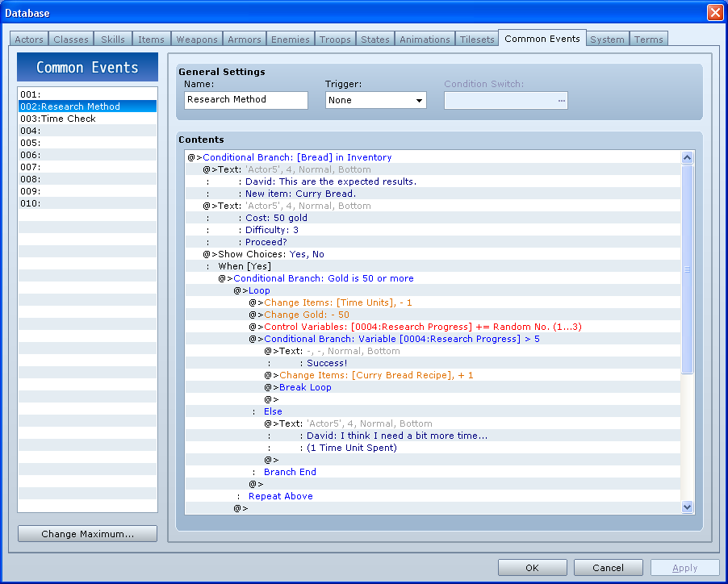This screenshot has height=584, width=728.
Task: Open the System tab
Action: tap(606, 40)
